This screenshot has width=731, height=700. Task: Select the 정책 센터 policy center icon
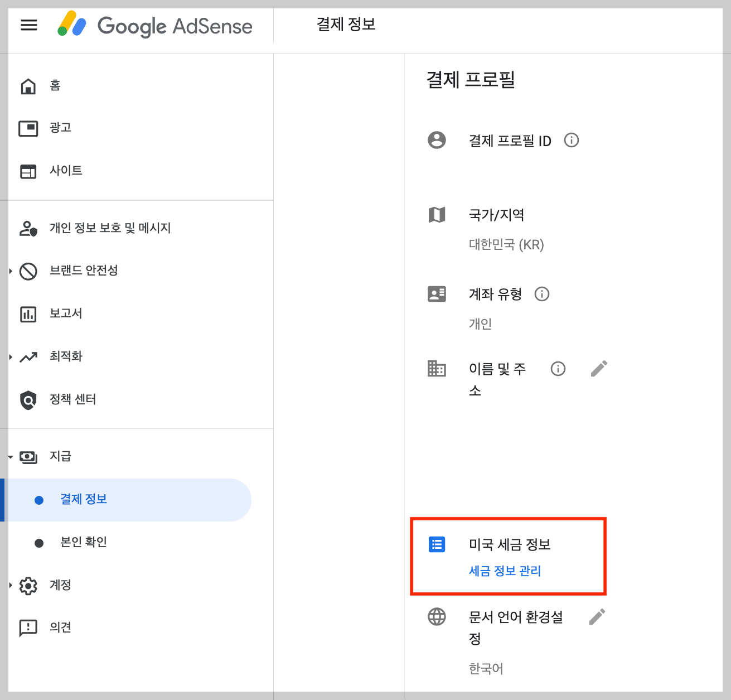tap(28, 399)
